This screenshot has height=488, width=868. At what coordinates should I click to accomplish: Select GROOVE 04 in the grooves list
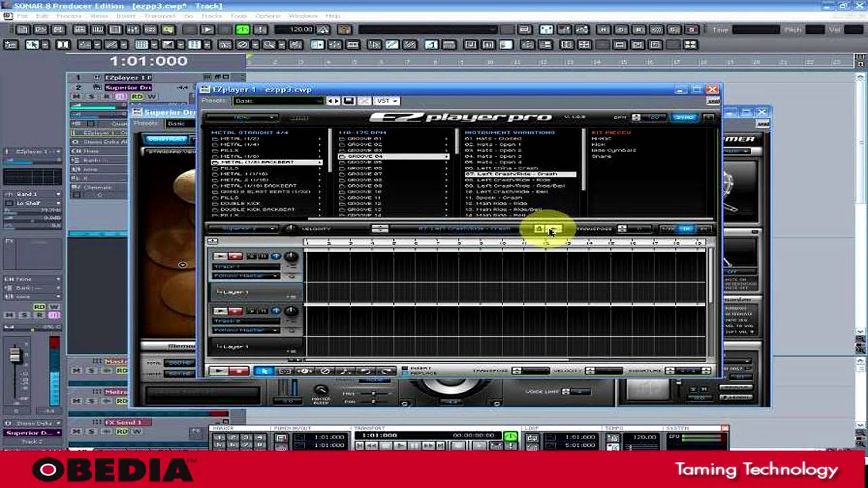click(393, 157)
